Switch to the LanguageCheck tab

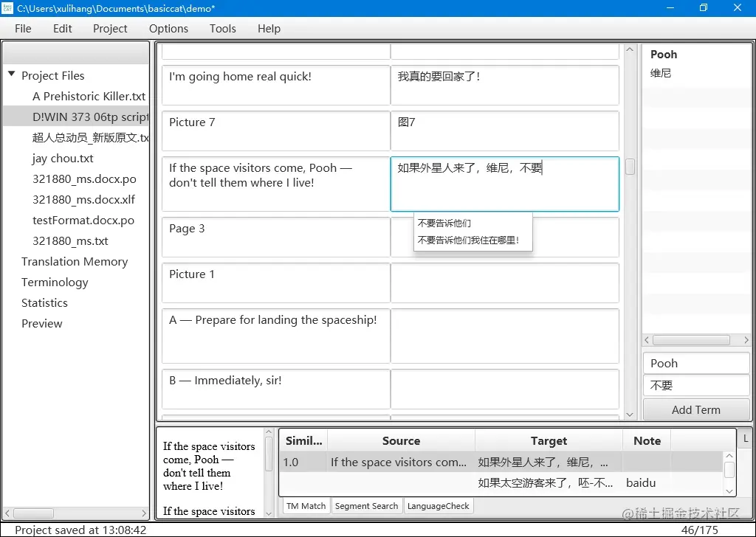tap(439, 506)
